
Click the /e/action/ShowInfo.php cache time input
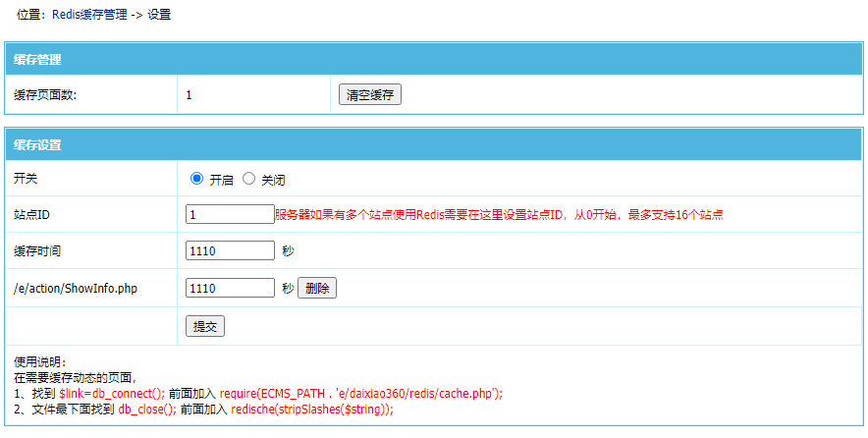pyautogui.click(x=230, y=288)
